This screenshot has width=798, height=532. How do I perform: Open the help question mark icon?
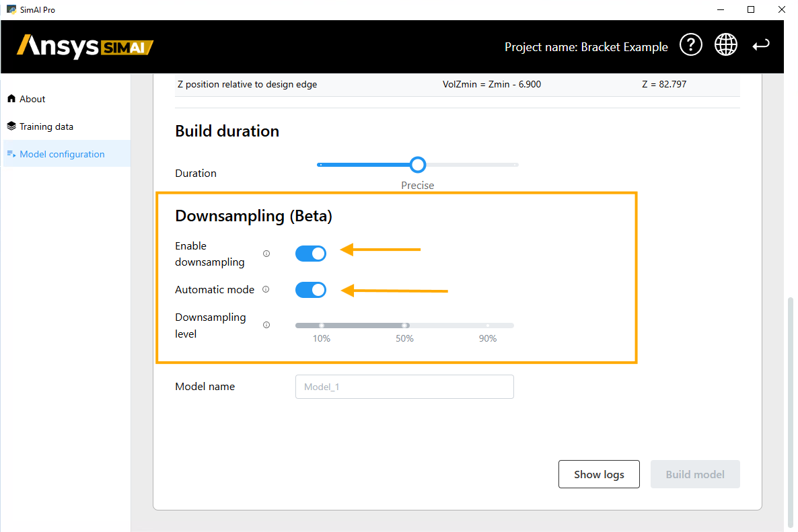pos(691,45)
